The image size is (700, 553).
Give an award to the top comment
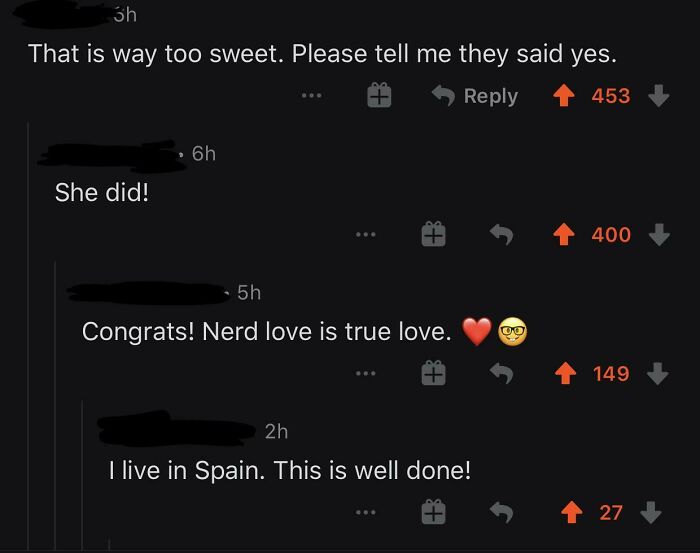378,96
